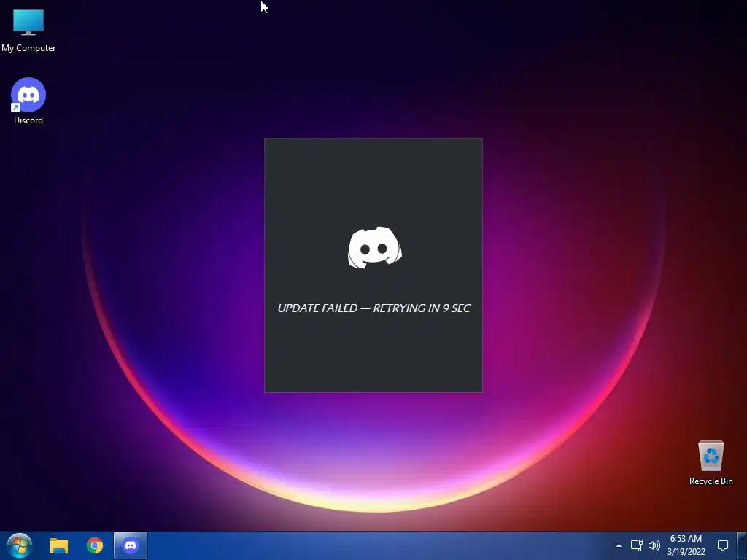Click the 6:53 AM clock and date
747x560 pixels.
coord(686,545)
